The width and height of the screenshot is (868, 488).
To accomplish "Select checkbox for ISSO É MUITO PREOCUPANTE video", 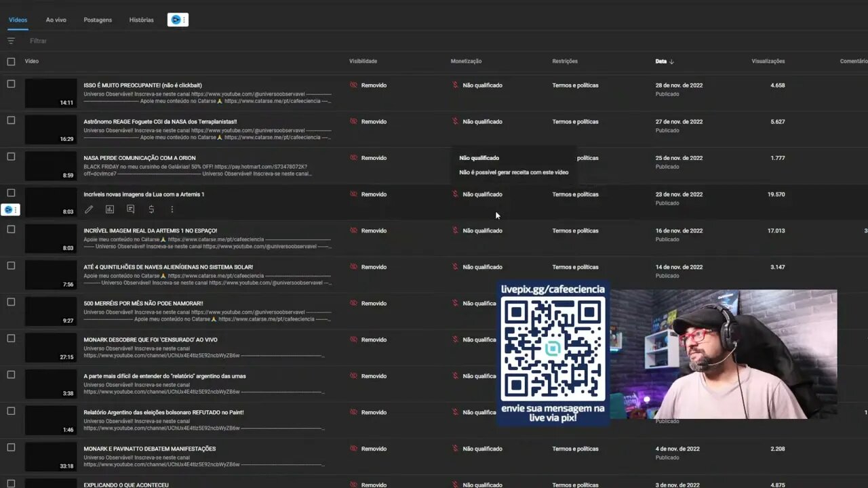I will point(11,84).
